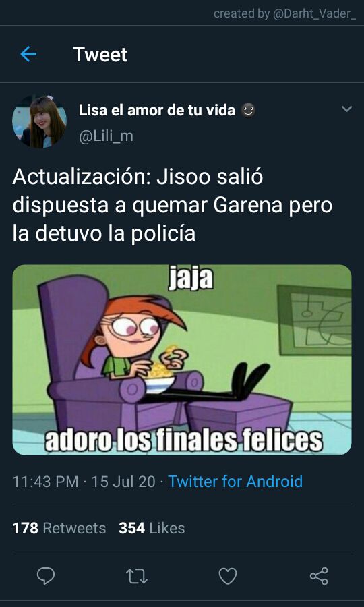
Task: Like the tweet with the heart icon
Action: pos(228,576)
